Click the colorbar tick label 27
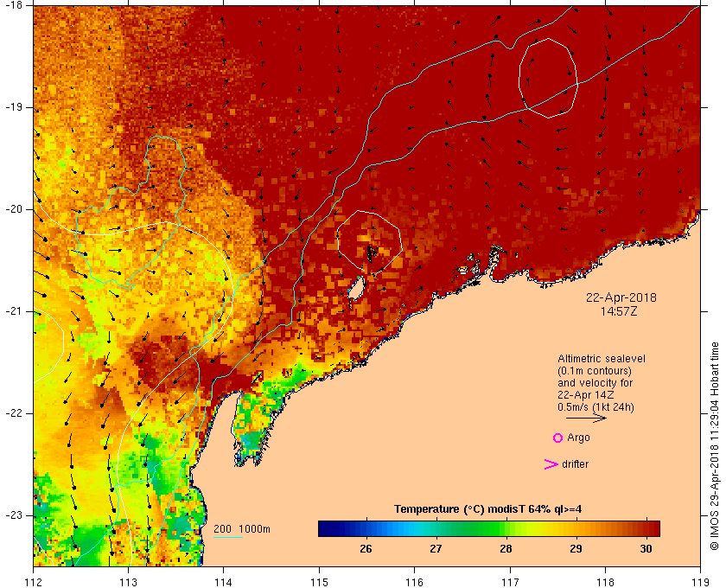Viewport: 726px width, 588px height. (x=436, y=549)
